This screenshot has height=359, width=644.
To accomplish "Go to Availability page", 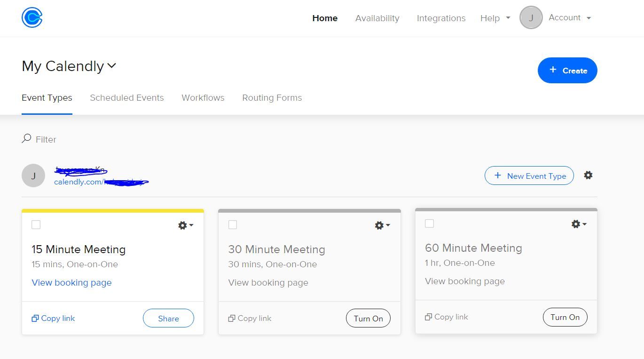I will [377, 18].
